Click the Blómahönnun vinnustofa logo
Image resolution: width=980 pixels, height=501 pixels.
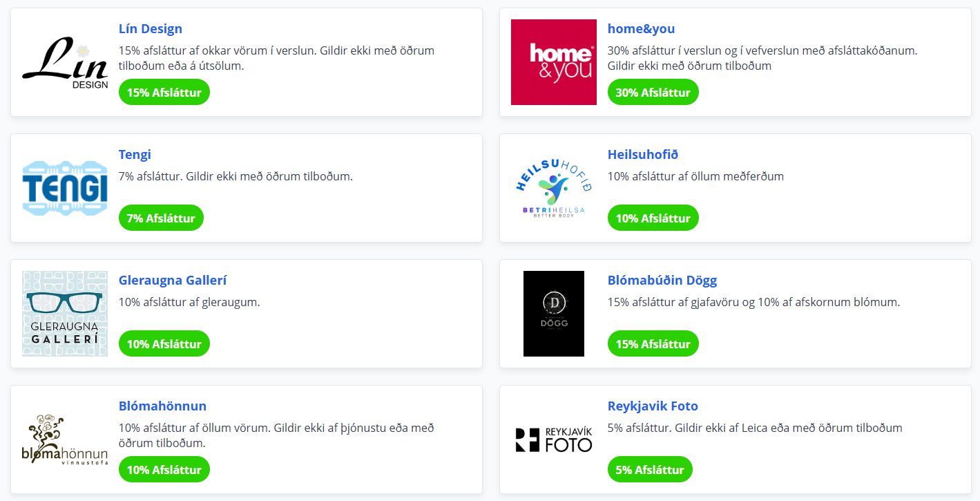[65, 439]
